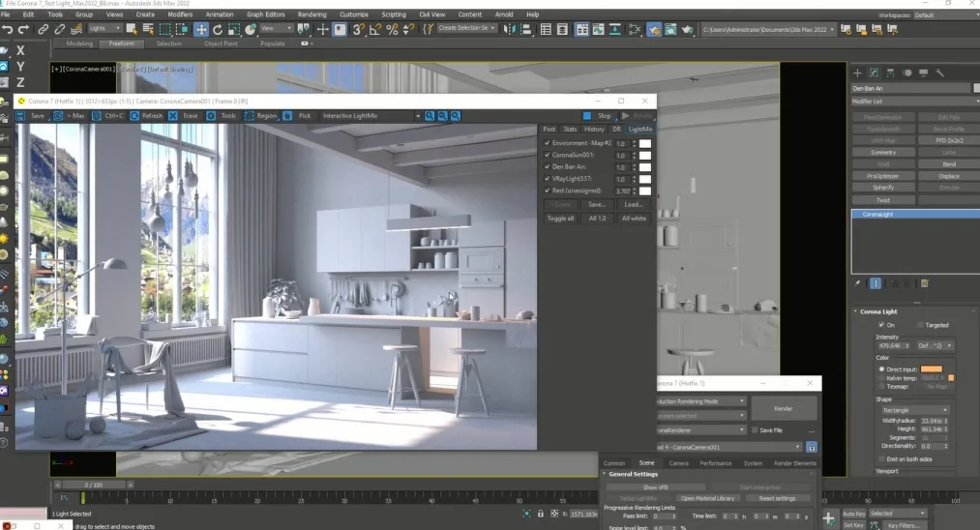Viewport: 980px width, 530px height.
Task: Activate the Select and Rotate tool
Action: pyautogui.click(x=218, y=29)
